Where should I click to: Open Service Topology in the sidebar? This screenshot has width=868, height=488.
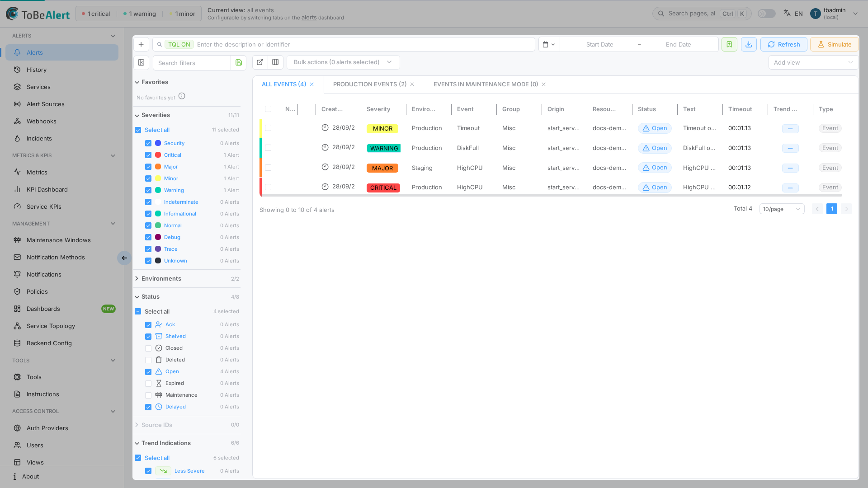[62, 326]
